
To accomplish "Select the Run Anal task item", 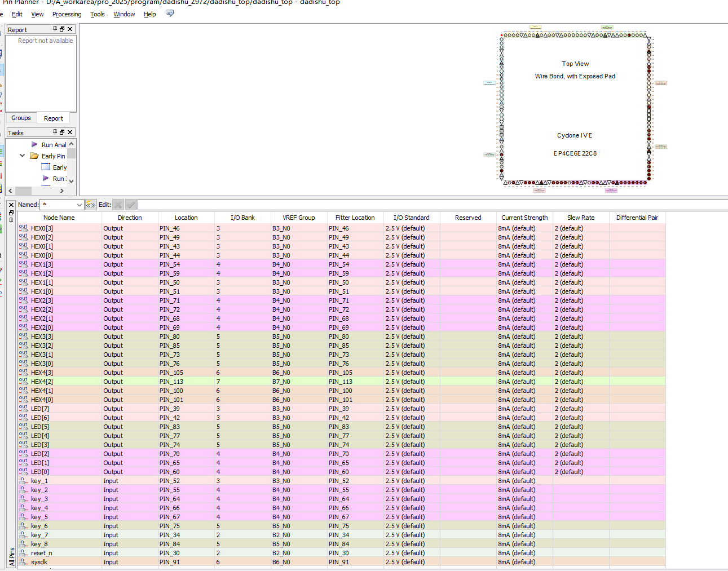I will pyautogui.click(x=54, y=145).
